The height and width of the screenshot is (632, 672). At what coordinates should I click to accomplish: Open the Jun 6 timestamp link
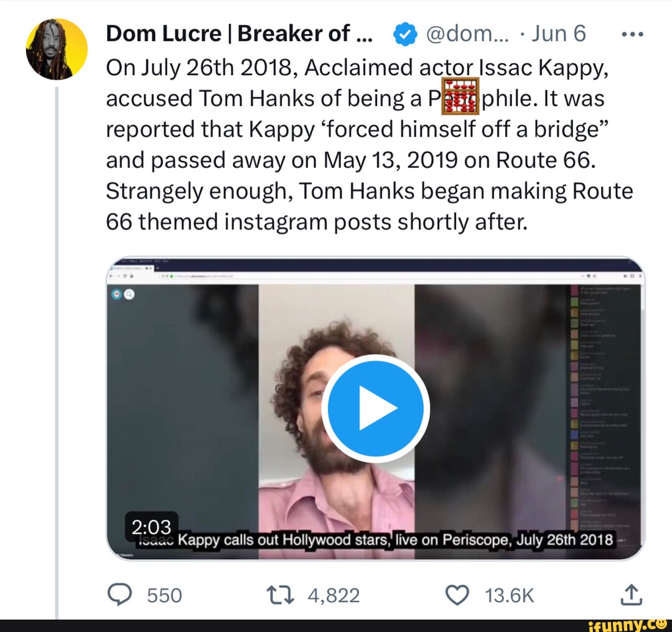click(559, 34)
